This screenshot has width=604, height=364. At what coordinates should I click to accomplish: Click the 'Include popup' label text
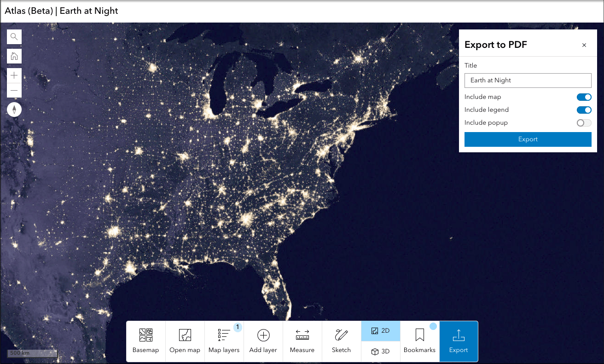pos(486,123)
